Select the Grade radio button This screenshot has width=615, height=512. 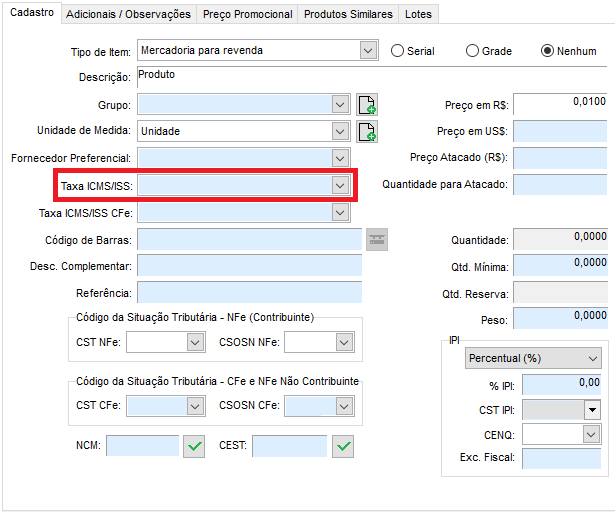(472, 51)
